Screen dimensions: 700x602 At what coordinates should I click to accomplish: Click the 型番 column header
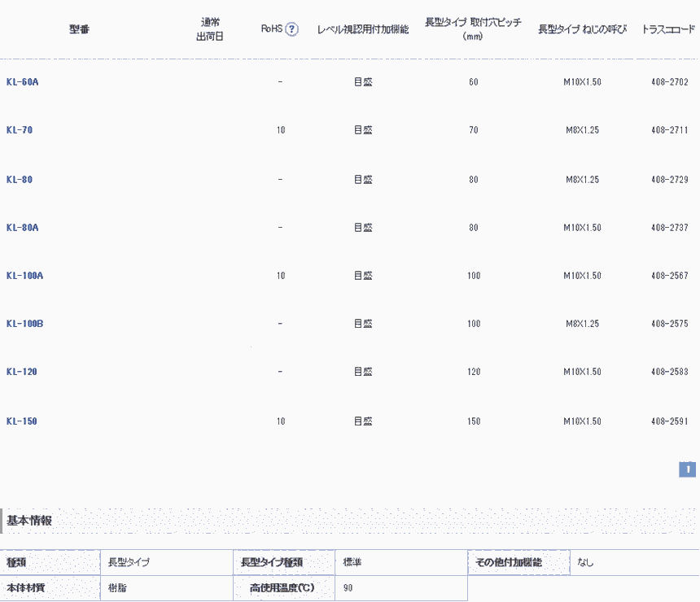[x=79, y=29]
